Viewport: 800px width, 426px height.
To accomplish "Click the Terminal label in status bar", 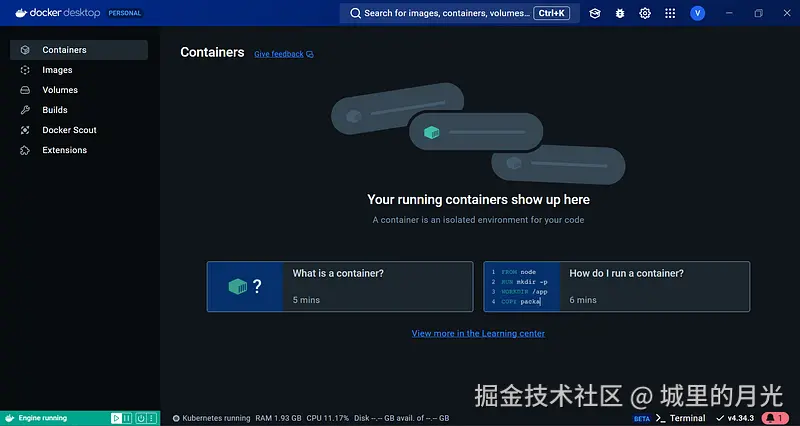I will click(687, 418).
